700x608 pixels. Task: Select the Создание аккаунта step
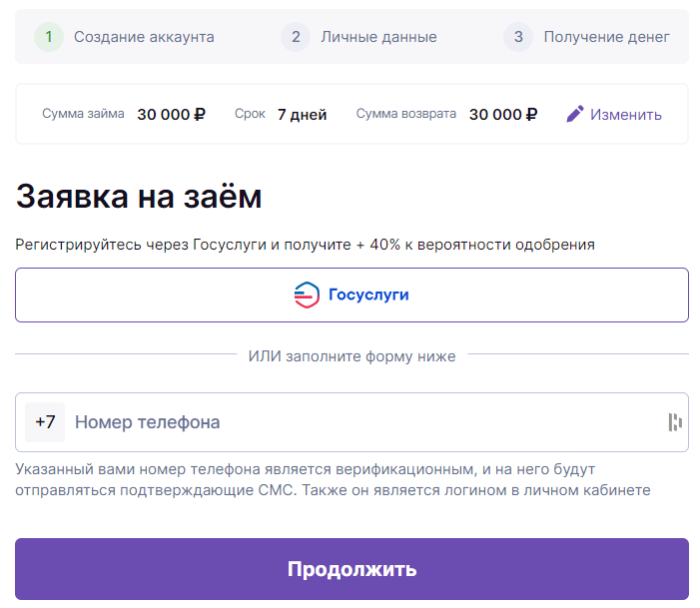(144, 37)
